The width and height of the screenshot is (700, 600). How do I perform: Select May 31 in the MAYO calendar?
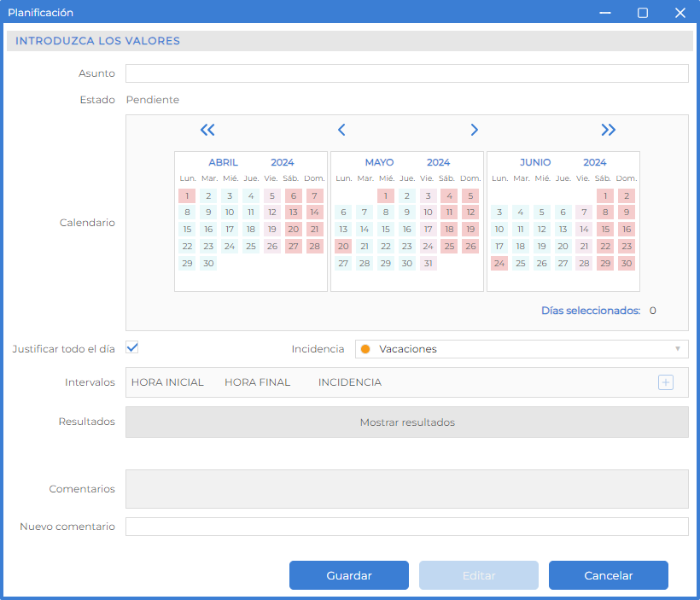pos(429,264)
